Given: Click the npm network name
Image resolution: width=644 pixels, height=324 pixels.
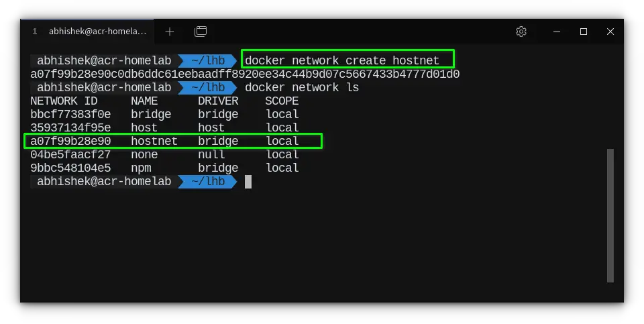Looking at the screenshot, I should (x=141, y=168).
